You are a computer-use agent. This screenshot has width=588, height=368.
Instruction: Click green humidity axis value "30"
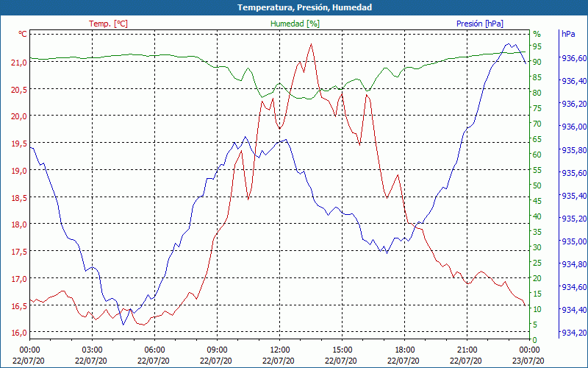[x=537, y=247]
